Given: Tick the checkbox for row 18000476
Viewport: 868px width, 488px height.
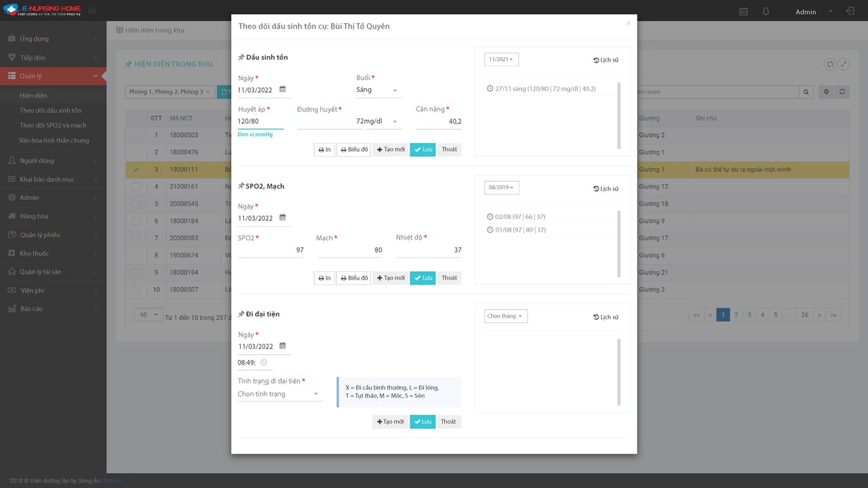Looking at the screenshot, I should click(136, 152).
